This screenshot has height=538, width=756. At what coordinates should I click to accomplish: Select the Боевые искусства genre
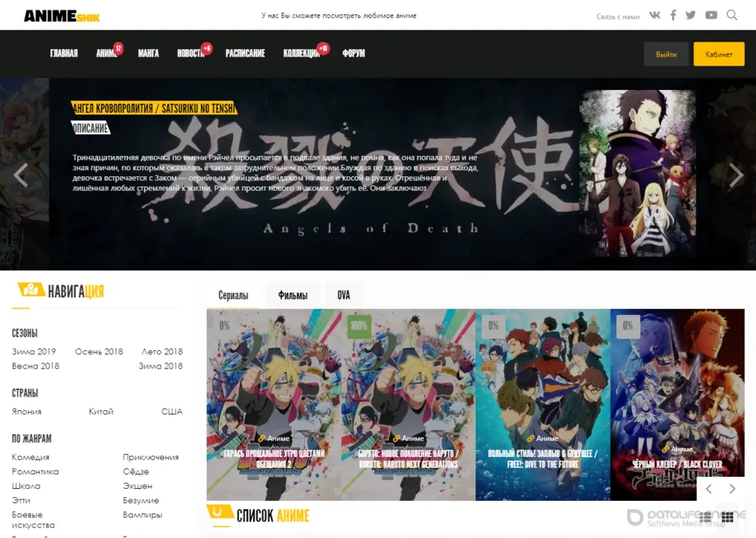coord(33,520)
